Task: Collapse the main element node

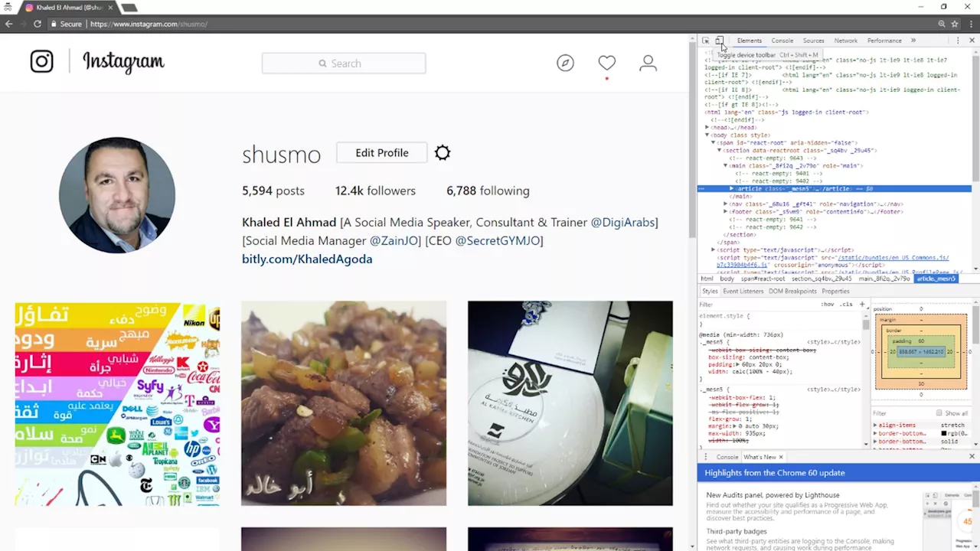Action: [725, 166]
